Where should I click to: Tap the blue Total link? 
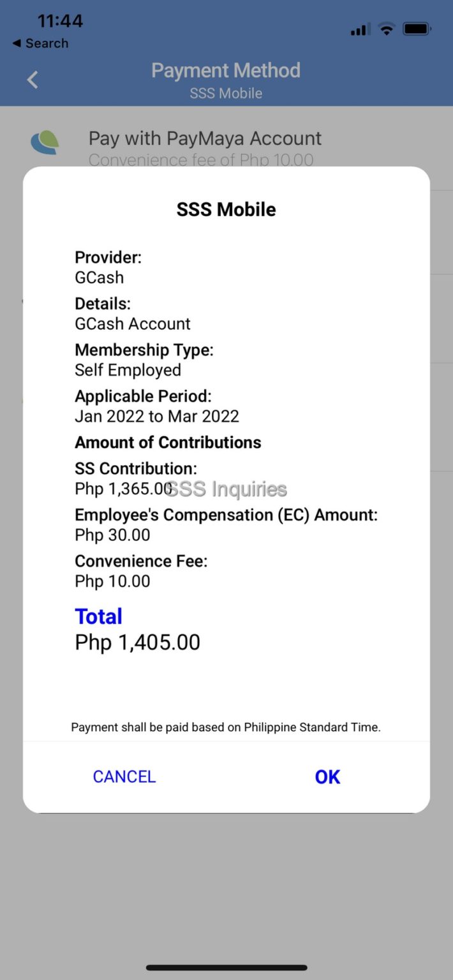(98, 616)
